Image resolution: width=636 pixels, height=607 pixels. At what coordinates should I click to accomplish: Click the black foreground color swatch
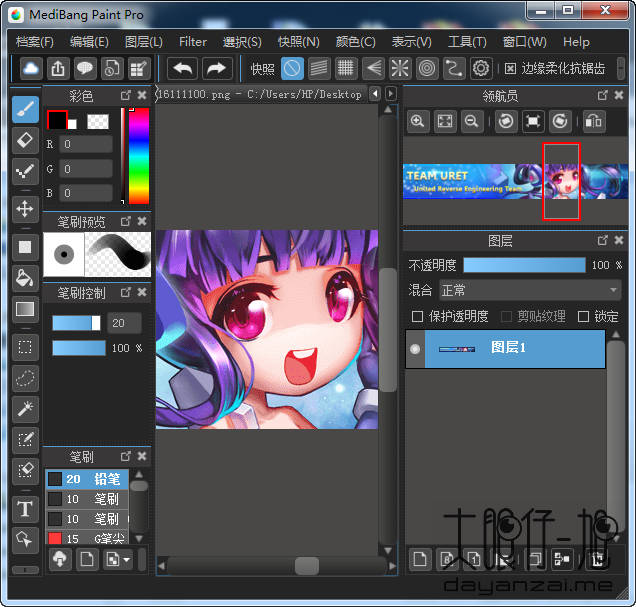click(57, 120)
